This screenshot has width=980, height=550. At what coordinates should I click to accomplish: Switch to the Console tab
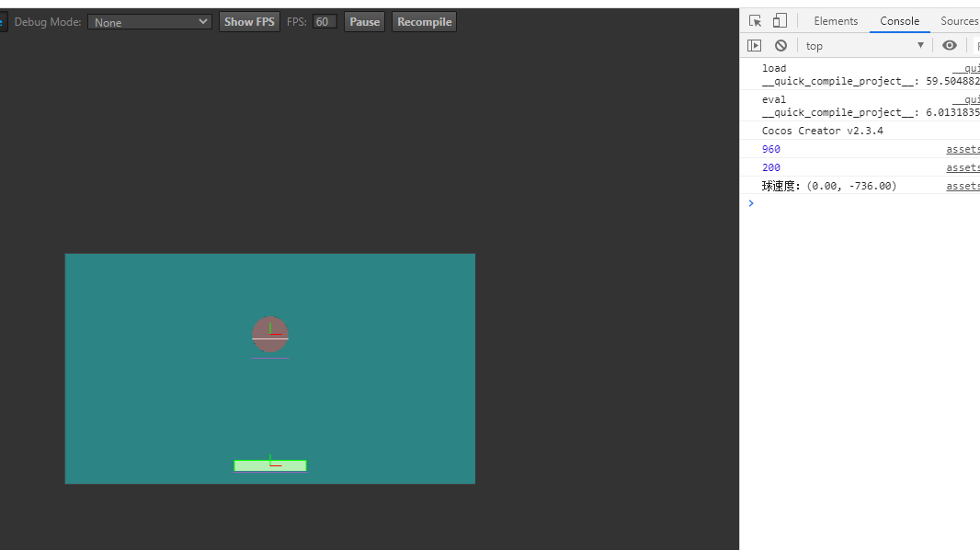click(899, 20)
